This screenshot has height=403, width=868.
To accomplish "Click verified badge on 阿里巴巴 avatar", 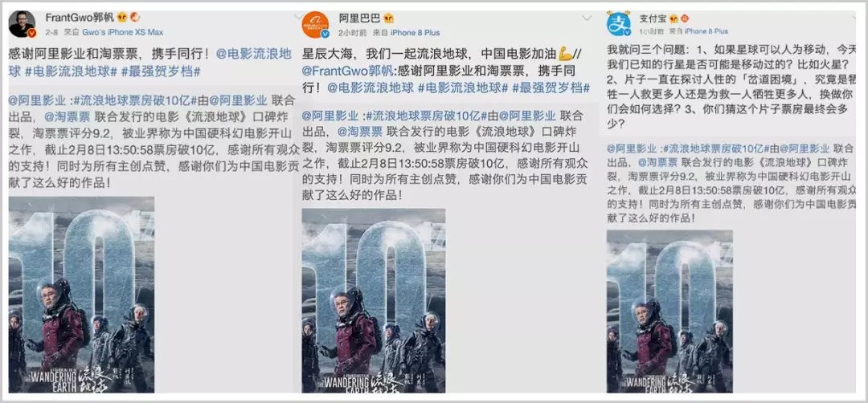I will click(325, 35).
